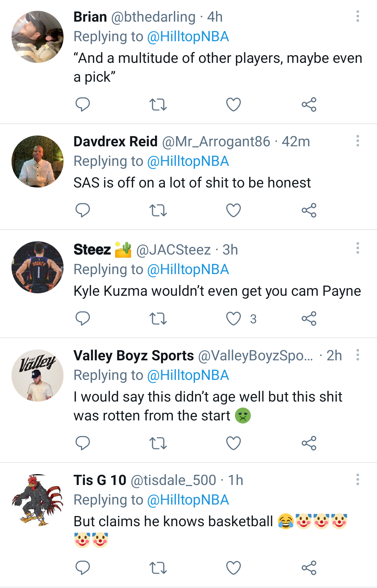Like Tis G 10's tweet
Image resolution: width=377 pixels, height=588 pixels.
(x=234, y=568)
